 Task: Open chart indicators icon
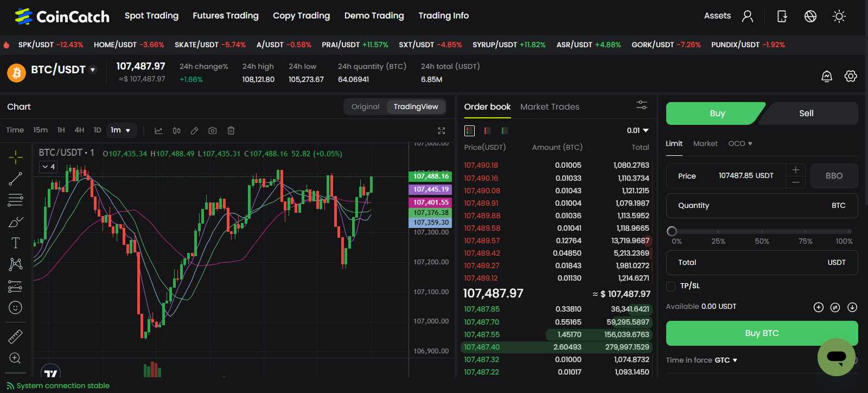point(158,131)
